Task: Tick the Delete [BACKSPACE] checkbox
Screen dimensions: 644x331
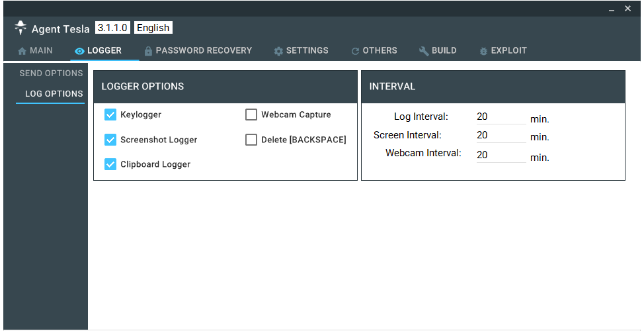Action: [x=251, y=140]
